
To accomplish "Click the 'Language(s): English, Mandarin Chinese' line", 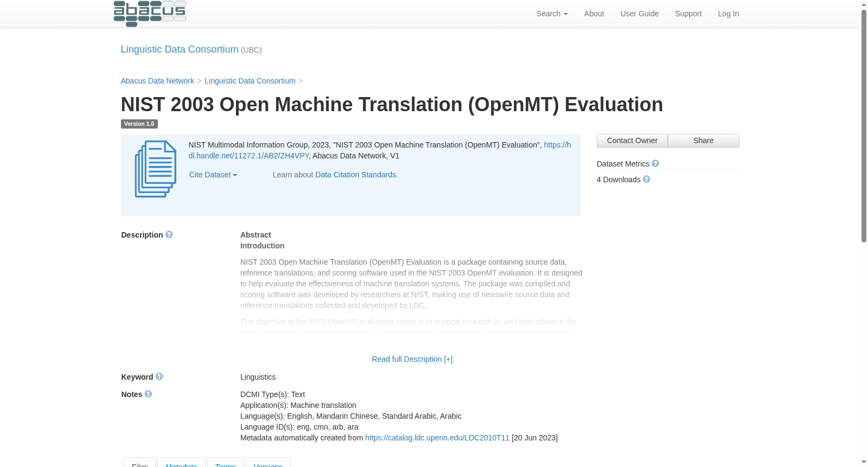I will 351,416.
